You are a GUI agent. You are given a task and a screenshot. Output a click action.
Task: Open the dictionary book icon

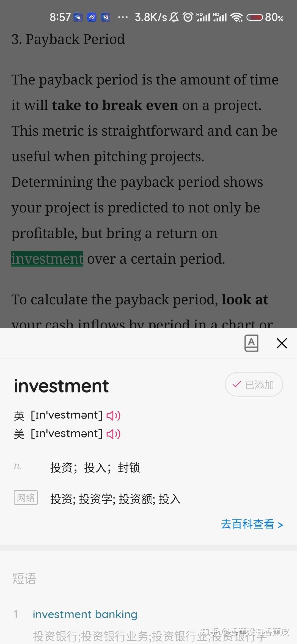pyautogui.click(x=251, y=343)
